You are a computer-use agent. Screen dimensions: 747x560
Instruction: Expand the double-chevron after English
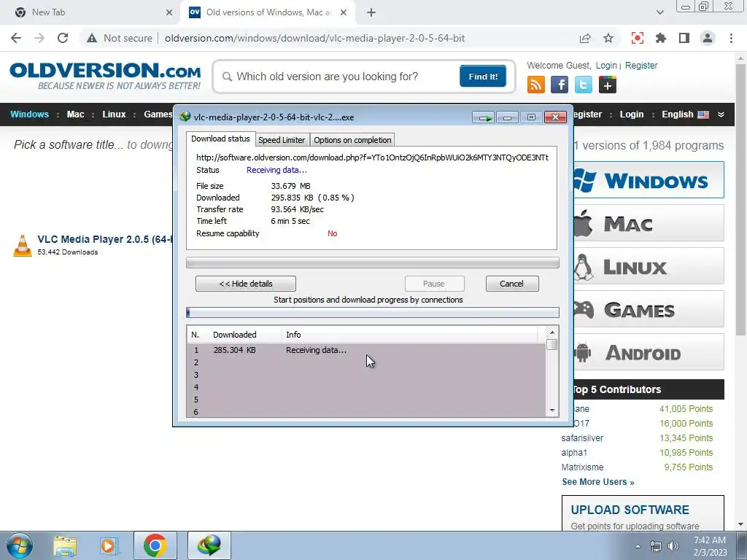click(x=721, y=114)
